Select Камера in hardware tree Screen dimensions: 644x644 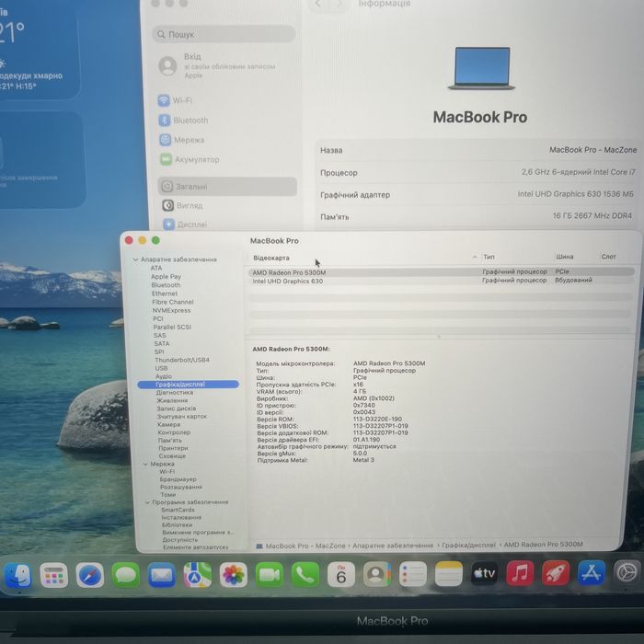coord(168,424)
